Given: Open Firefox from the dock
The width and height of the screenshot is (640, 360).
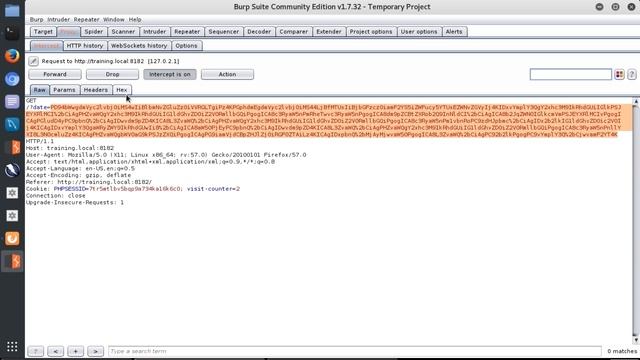Looking at the screenshot, I should (x=12, y=56).
